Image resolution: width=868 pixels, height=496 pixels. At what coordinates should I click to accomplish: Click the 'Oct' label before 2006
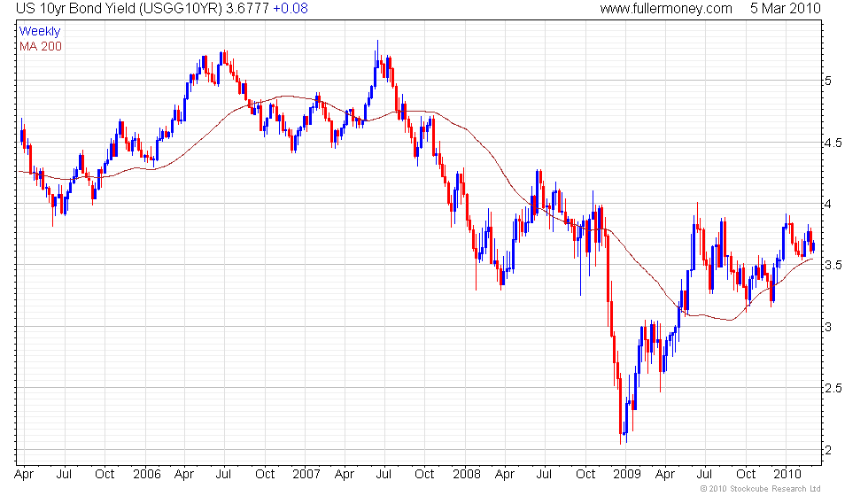(105, 475)
